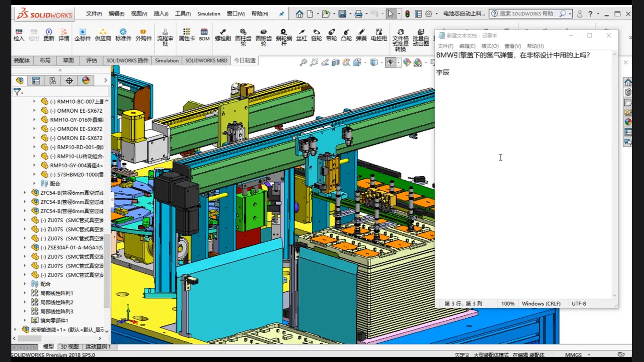The width and height of the screenshot is (644, 362).
Task: Open the 供应商 supplier library
Action: 103,35
